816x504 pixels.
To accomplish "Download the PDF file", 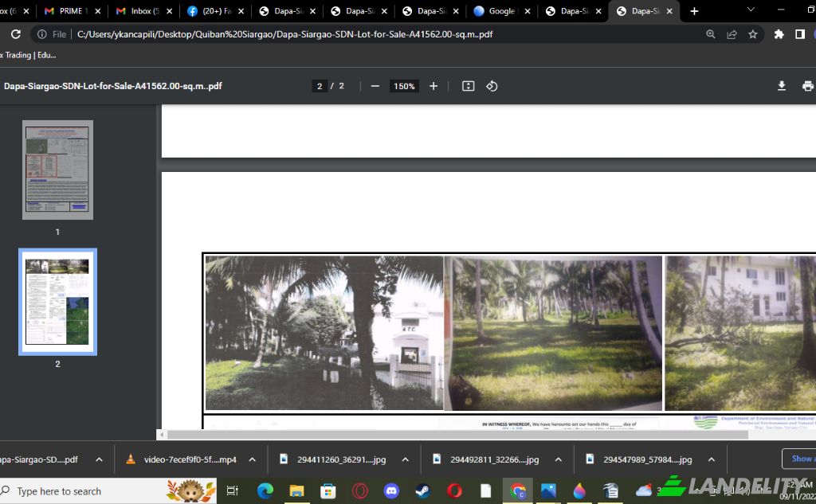I will pos(782,86).
